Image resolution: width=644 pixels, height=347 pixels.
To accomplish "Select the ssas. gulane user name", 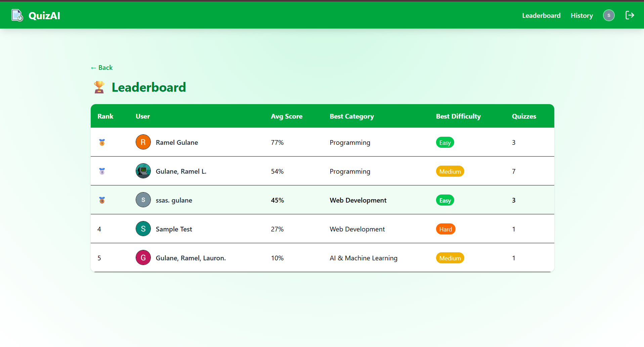I will tap(174, 200).
